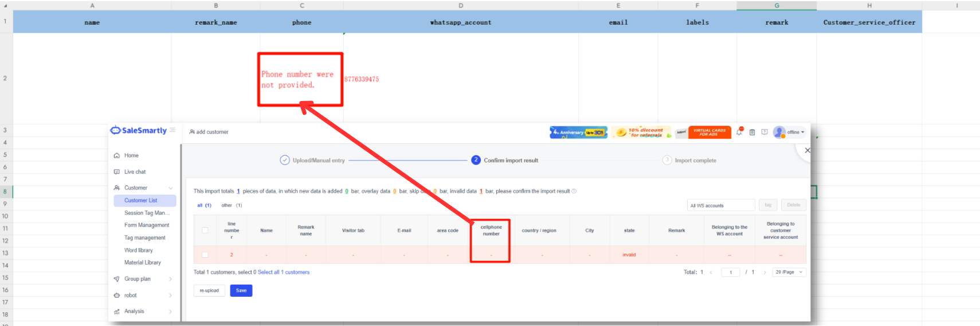Click the tag button
The image size is (980, 326).
pos(768,205)
